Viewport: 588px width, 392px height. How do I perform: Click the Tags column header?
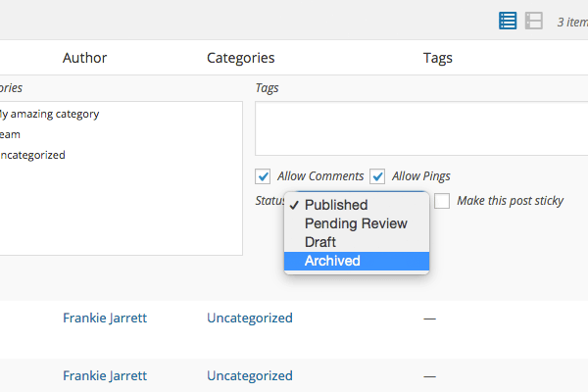click(437, 58)
